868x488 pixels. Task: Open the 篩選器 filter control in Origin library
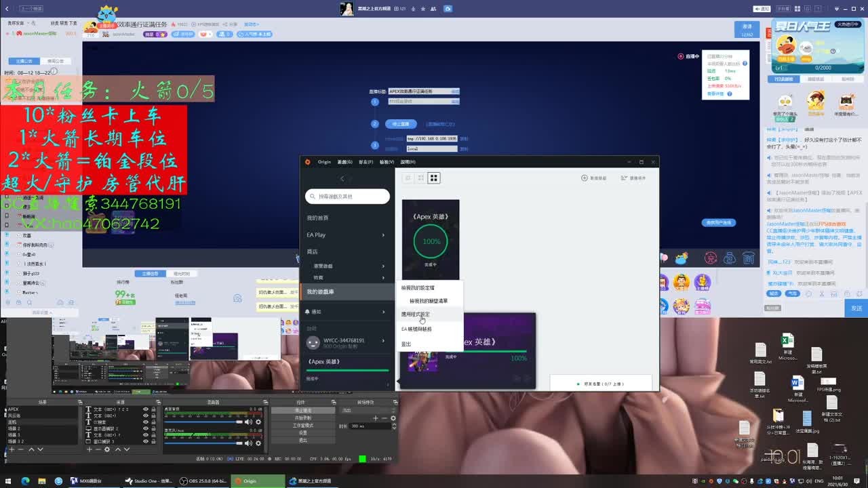click(x=634, y=178)
